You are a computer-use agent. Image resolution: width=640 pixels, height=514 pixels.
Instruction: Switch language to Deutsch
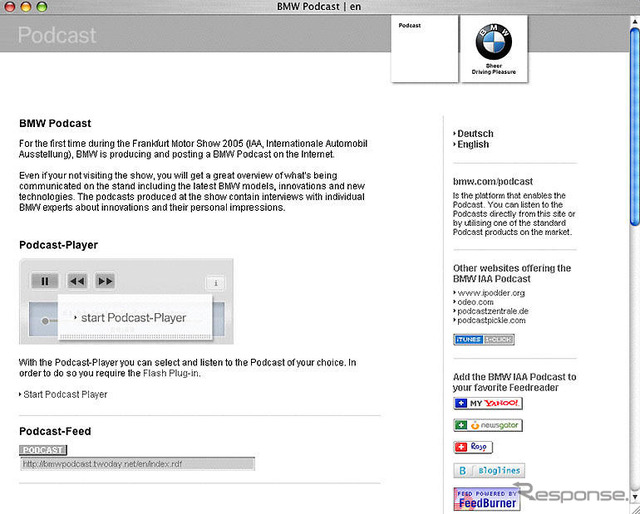click(x=475, y=134)
